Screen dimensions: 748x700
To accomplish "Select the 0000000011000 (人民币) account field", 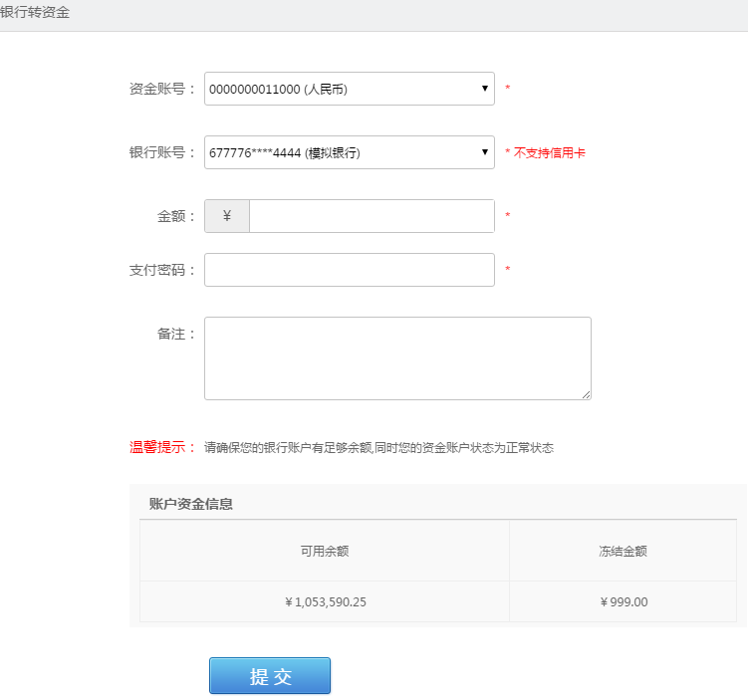I will tap(350, 89).
